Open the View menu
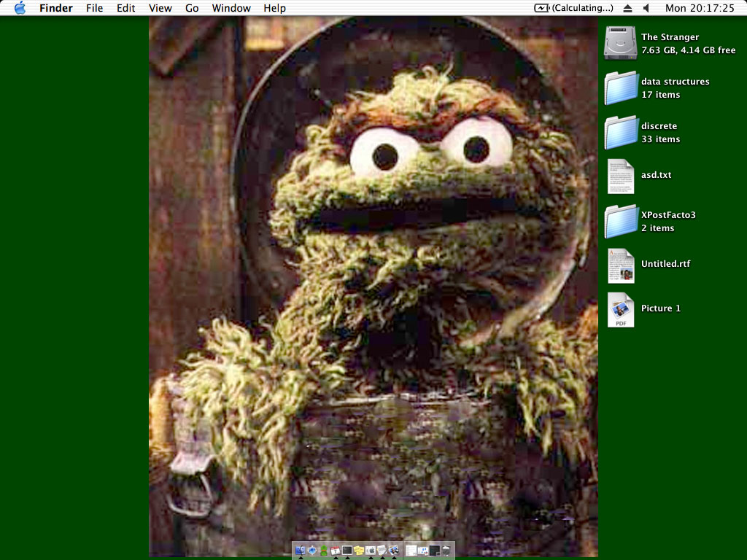This screenshot has height=560, width=747. [160, 8]
